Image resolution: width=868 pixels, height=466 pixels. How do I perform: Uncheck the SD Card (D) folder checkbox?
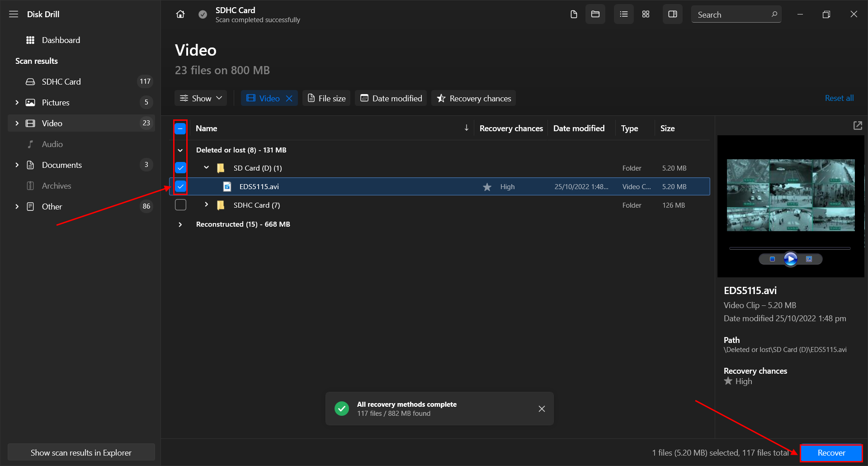tap(180, 168)
